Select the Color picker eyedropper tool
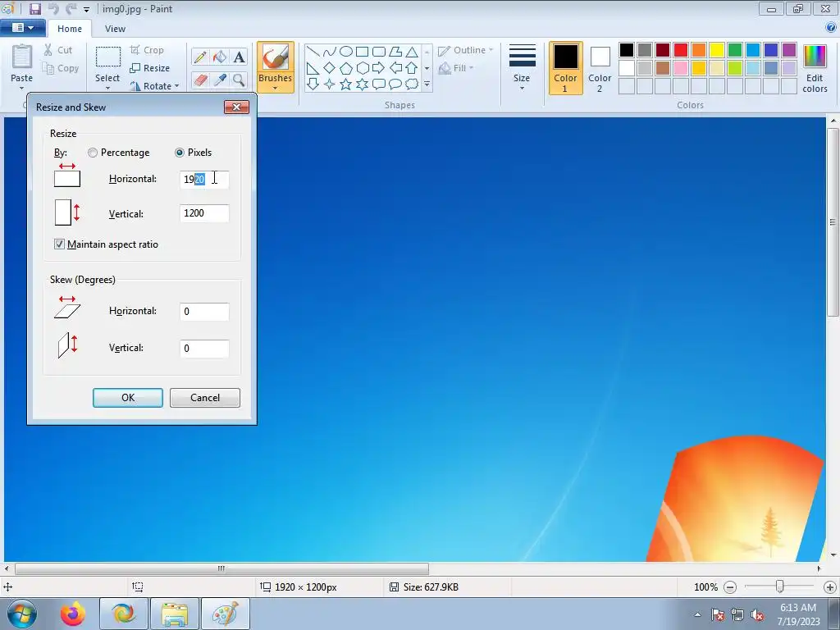The width and height of the screenshot is (840, 630). 220,80
